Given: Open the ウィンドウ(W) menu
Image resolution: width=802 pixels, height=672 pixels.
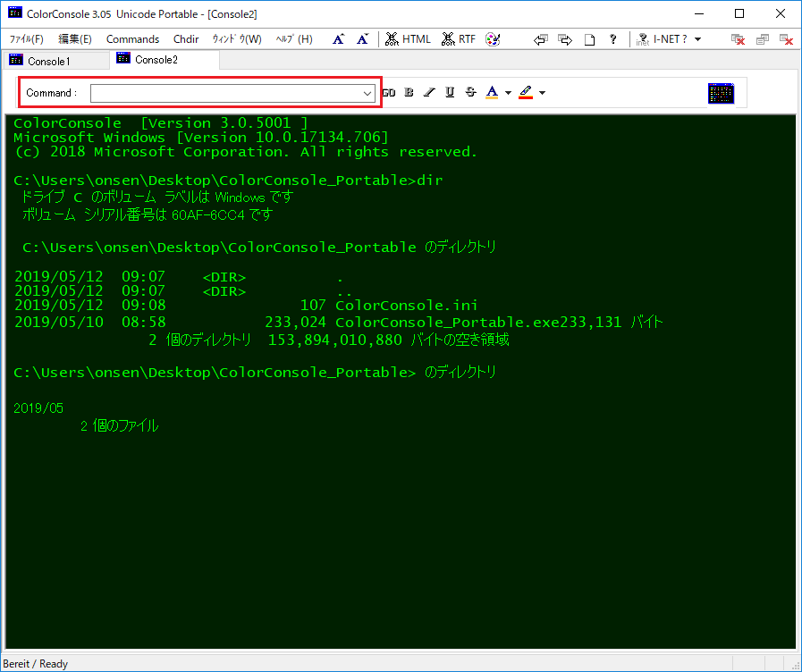Looking at the screenshot, I should click(237, 39).
